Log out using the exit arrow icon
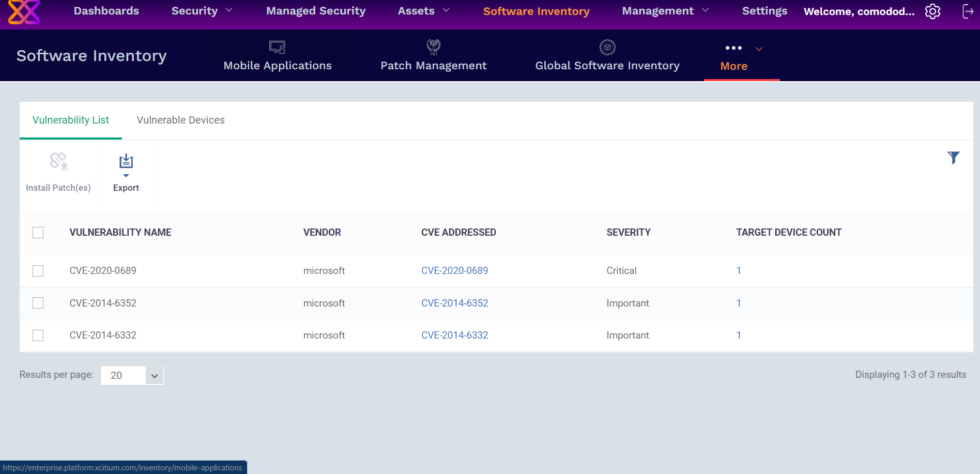 click(968, 11)
